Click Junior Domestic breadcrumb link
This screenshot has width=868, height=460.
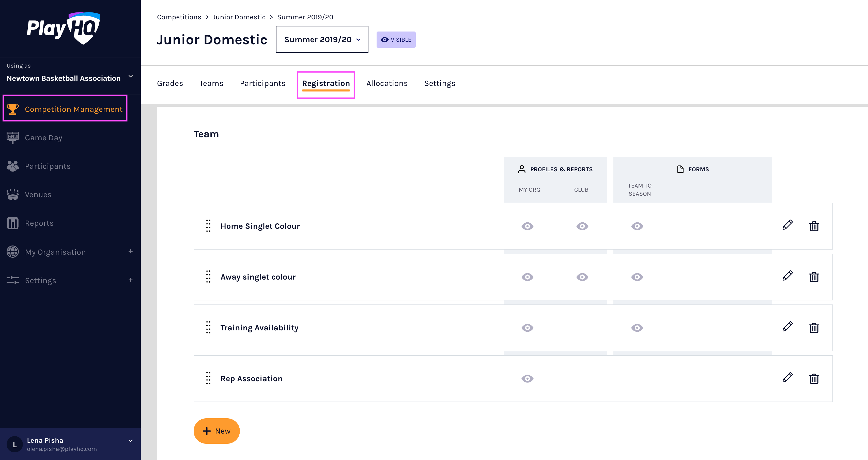[x=239, y=17]
